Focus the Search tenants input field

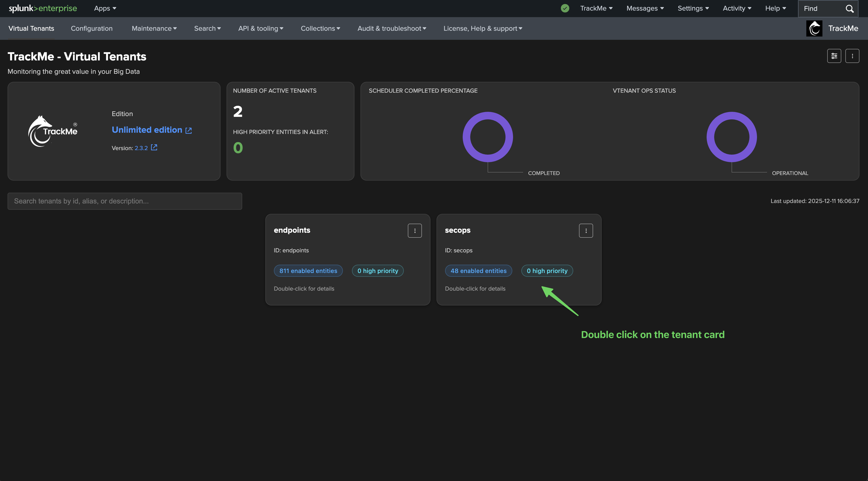click(x=125, y=201)
